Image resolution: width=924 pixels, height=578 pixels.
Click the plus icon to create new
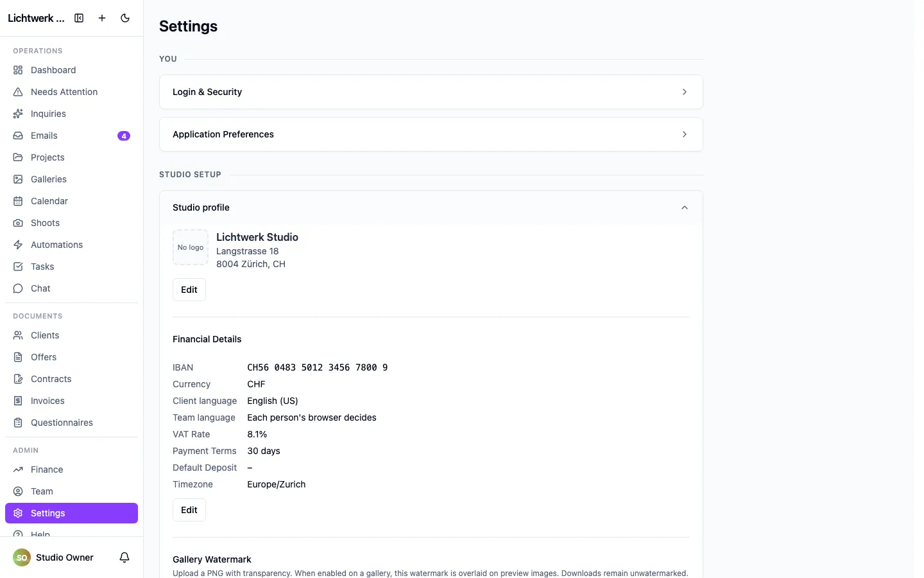pyautogui.click(x=102, y=18)
